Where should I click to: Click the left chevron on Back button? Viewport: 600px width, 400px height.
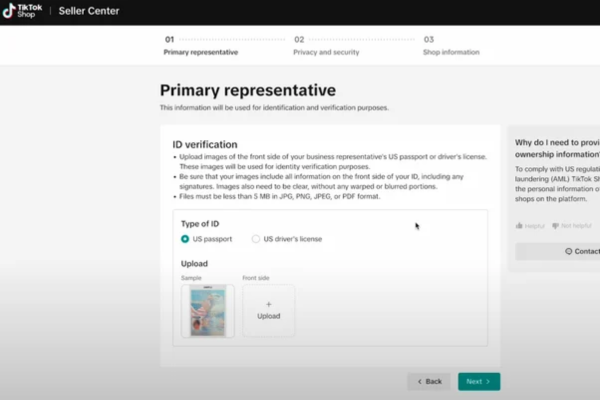[420, 382]
